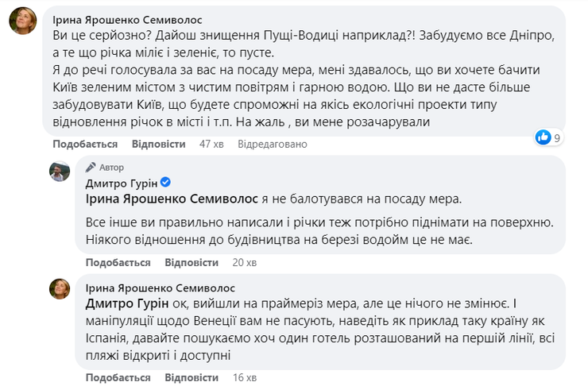Like the last reply via Подобається

118,377
